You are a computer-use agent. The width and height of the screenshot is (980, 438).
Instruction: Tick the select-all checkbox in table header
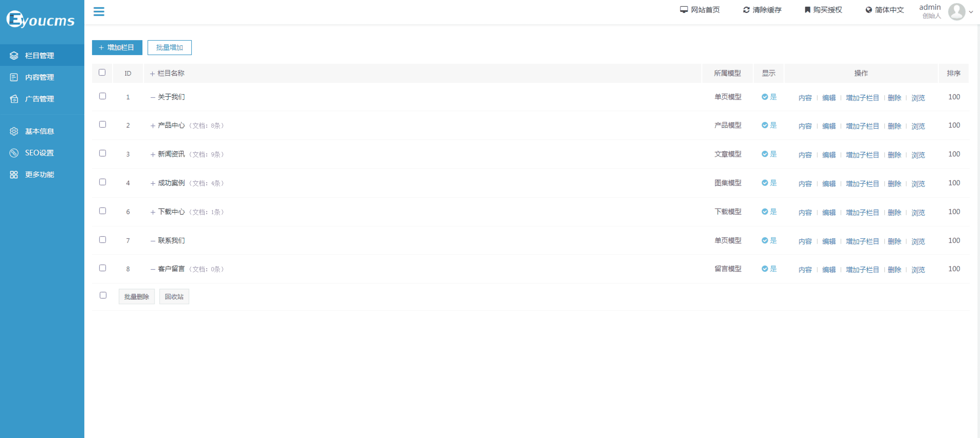(102, 72)
